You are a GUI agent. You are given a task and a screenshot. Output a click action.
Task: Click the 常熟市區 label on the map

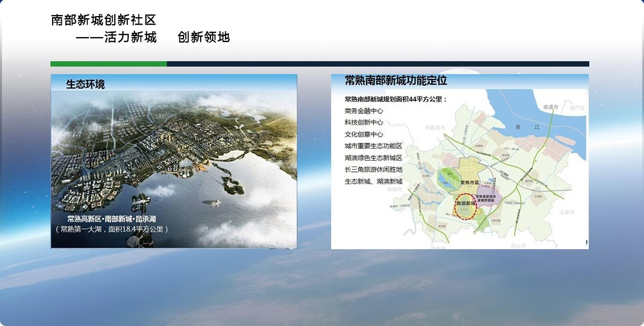[471, 183]
